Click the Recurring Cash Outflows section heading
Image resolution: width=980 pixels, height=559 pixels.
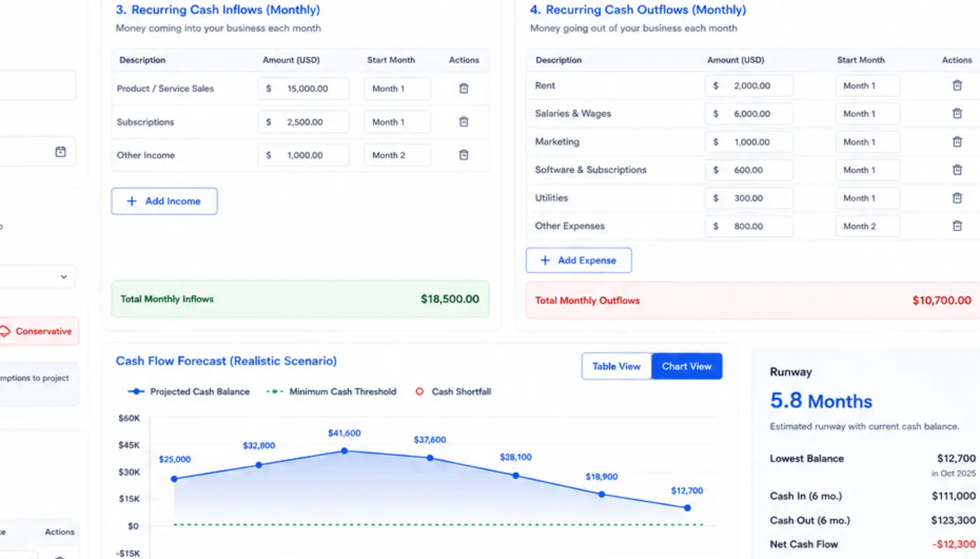coord(638,10)
